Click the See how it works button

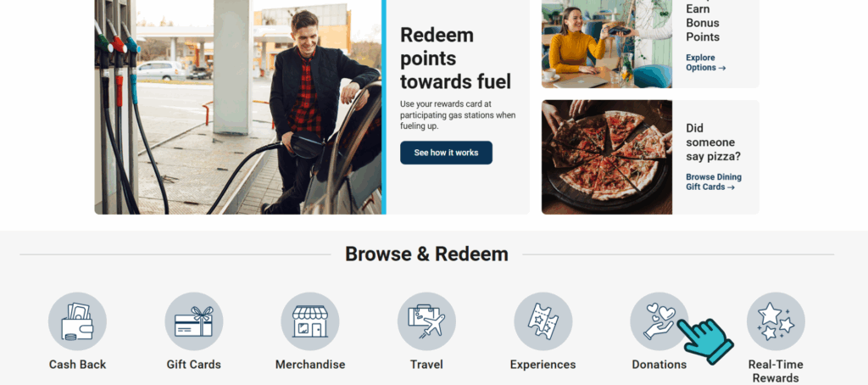(446, 153)
